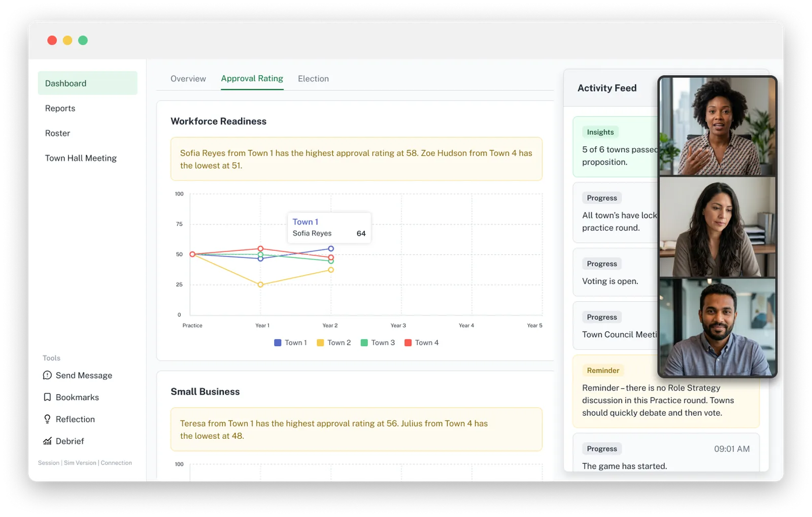This screenshot has height=517, width=812.
Task: Switch to the Overview tab
Action: tap(188, 79)
